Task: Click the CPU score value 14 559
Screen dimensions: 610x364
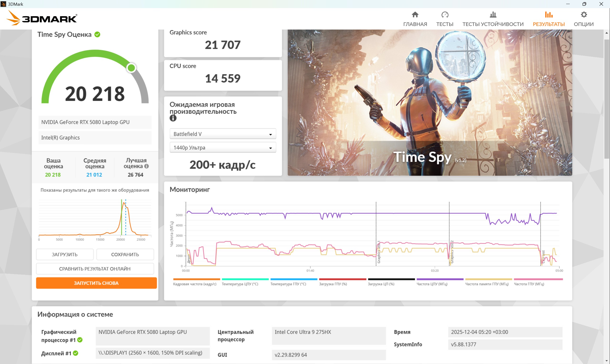Action: (223, 78)
